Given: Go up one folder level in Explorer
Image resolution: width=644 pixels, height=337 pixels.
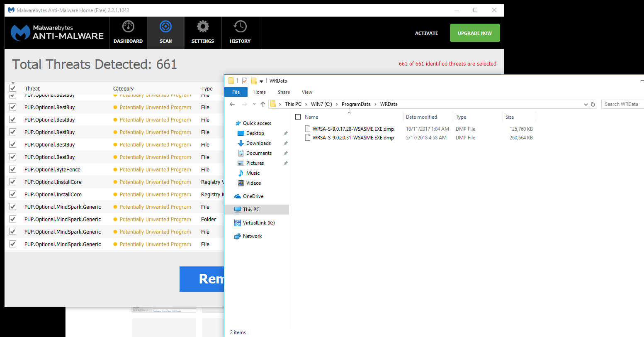Looking at the screenshot, I should pyautogui.click(x=263, y=104).
